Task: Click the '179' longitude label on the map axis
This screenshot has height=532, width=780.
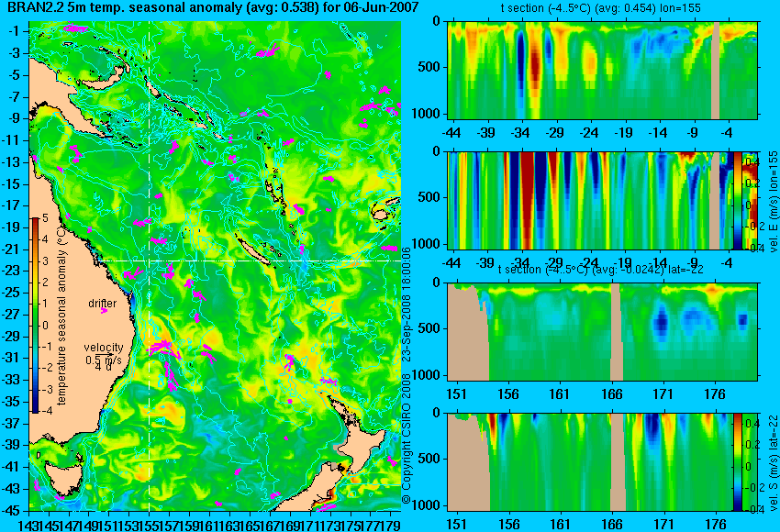Action: 390,525
